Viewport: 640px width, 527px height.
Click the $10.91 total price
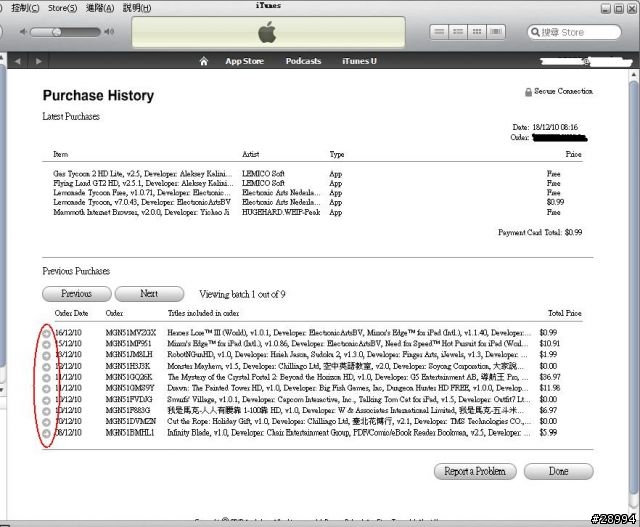point(550,344)
